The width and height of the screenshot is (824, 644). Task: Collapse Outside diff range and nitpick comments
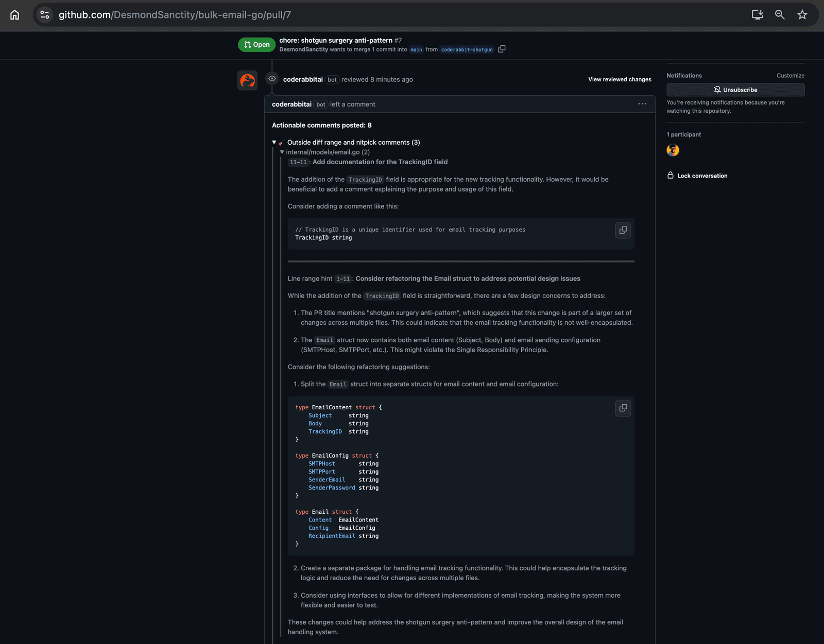pos(274,143)
